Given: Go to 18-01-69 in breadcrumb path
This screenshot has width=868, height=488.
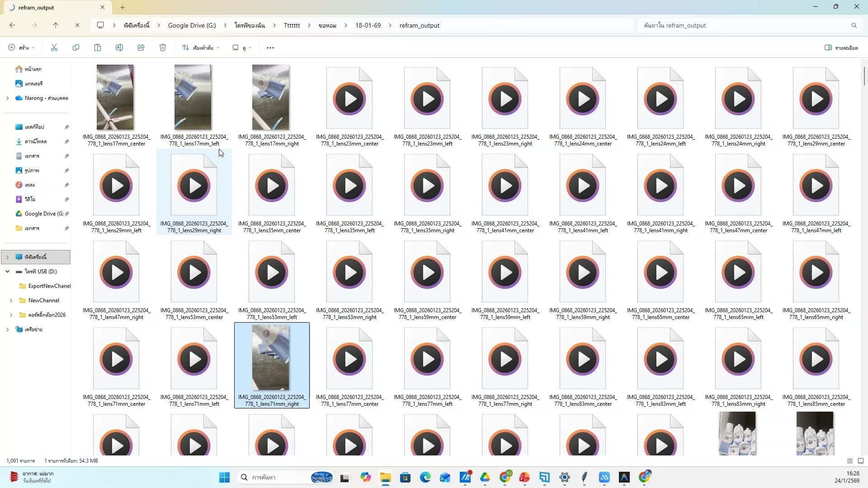Looking at the screenshot, I should coord(368,25).
